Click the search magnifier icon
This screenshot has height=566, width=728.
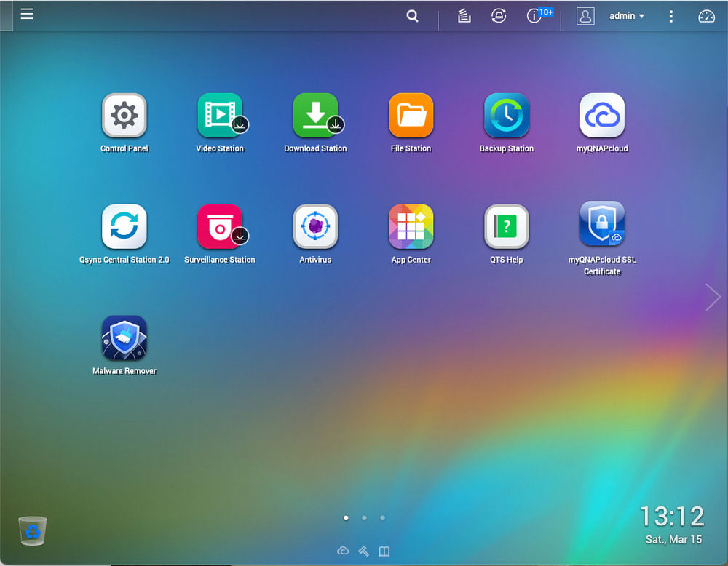412,16
